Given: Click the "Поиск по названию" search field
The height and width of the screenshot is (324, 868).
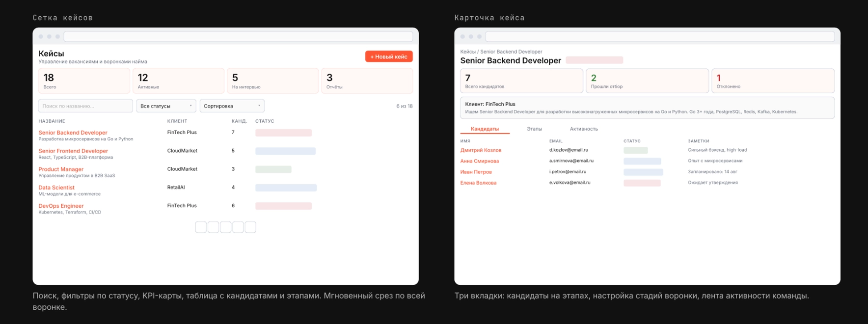Looking at the screenshot, I should [85, 106].
